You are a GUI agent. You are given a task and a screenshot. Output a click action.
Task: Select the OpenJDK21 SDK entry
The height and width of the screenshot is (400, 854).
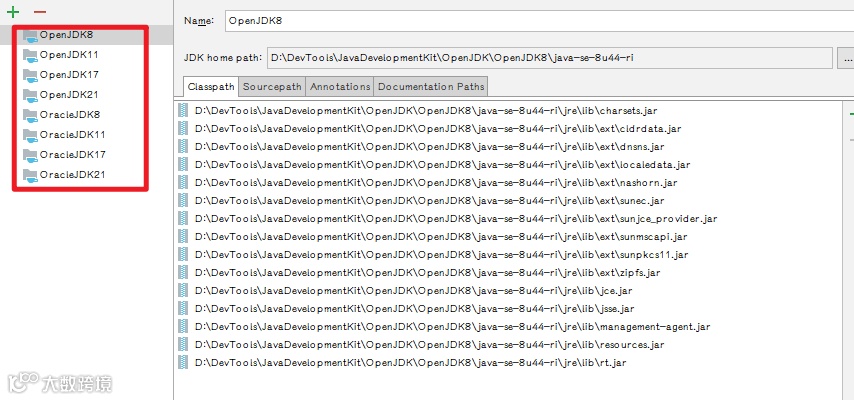[x=87, y=95]
